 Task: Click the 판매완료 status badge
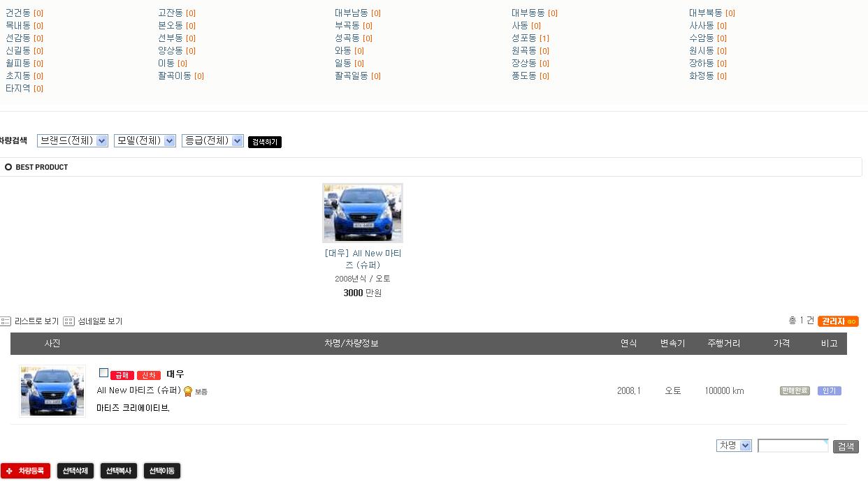tap(795, 391)
